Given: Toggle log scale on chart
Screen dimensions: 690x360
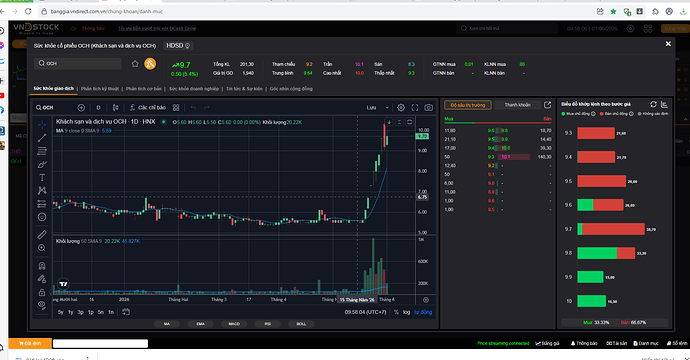Looking at the screenshot, I should [407, 312].
